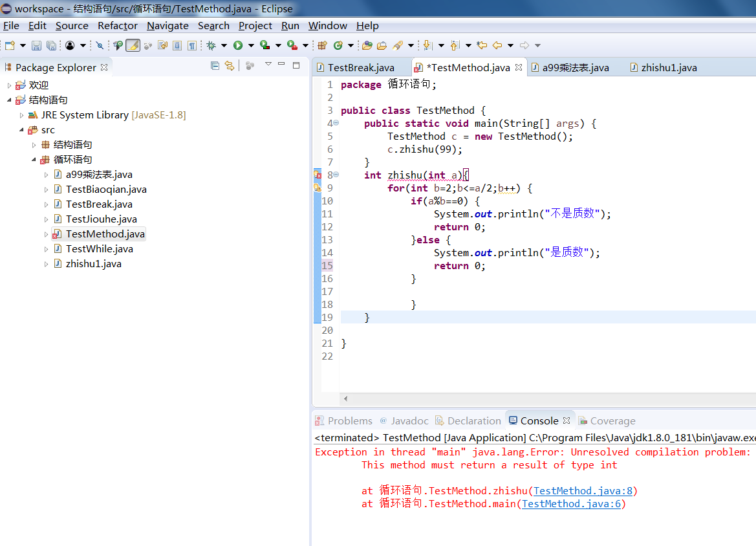Screen dimensions: 756x546
Task: Switch to the zhishu1.java editor tab
Action: (x=669, y=67)
